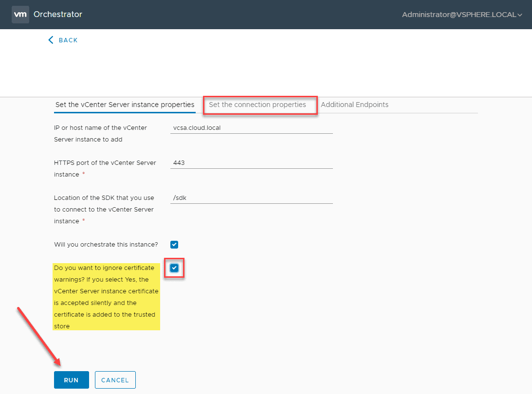Disable the ignore certificate warnings checkbox
This screenshot has width=532, height=394.
(174, 268)
